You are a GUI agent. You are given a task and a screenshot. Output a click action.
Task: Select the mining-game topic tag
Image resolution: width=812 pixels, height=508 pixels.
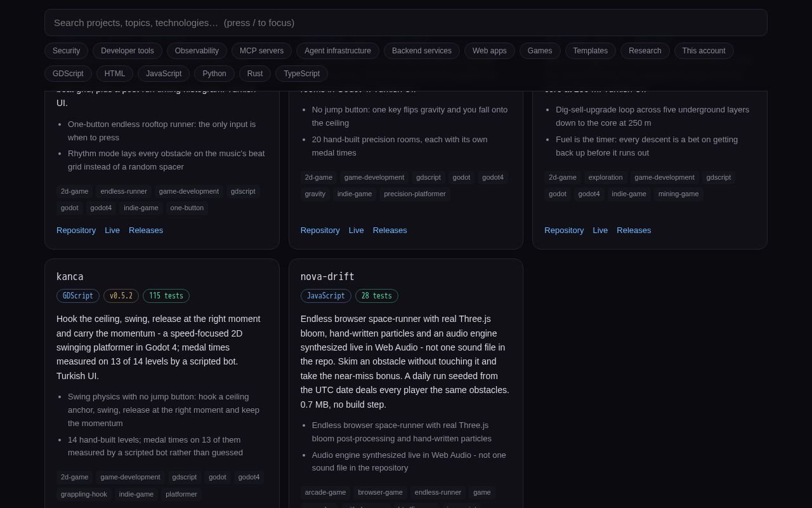(x=678, y=194)
